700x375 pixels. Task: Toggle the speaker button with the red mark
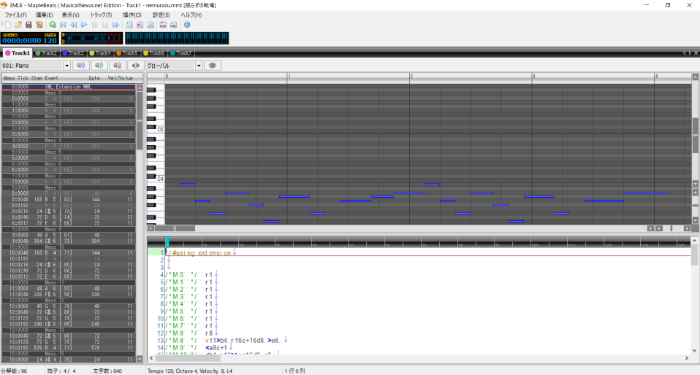(x=117, y=66)
